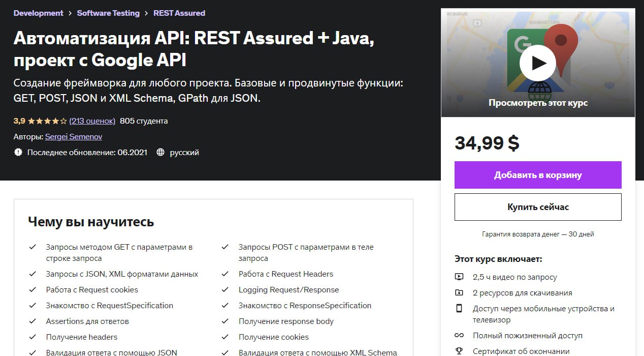Click the video on demand icon
Viewport: 644px width, 356px height.
459,277
